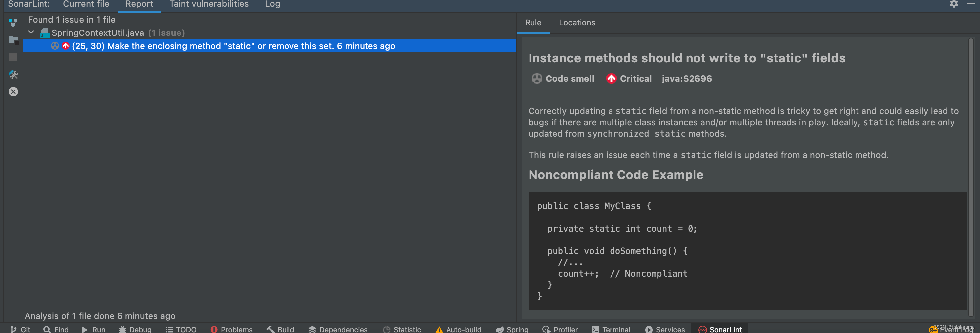Select the group-by-severity icon in the sidebar
The height and width of the screenshot is (333, 980).
click(x=13, y=22)
